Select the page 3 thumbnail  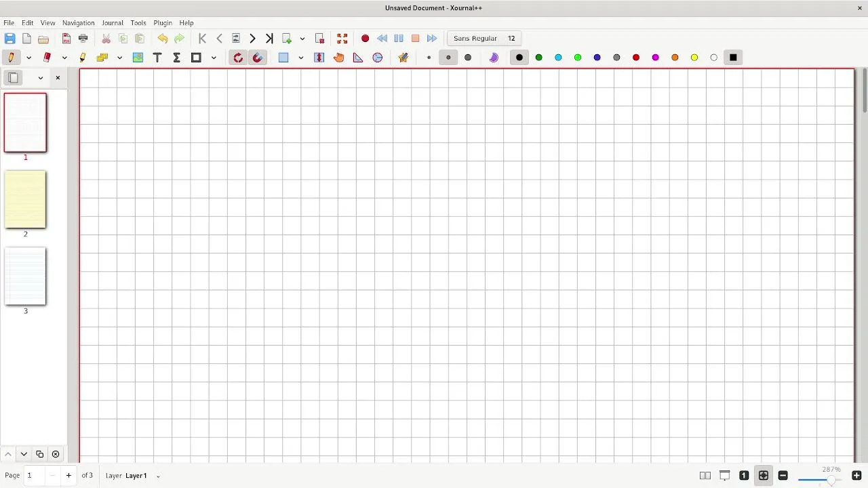click(25, 277)
